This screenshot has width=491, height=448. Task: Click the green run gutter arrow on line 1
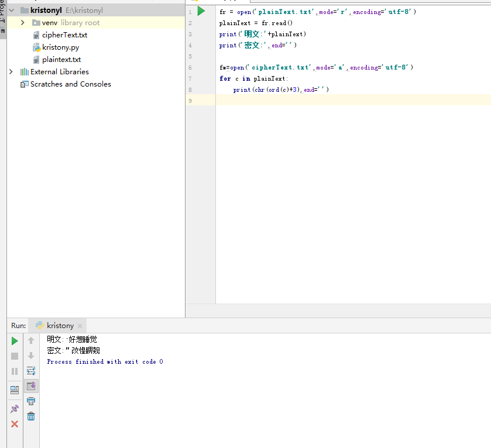(201, 11)
